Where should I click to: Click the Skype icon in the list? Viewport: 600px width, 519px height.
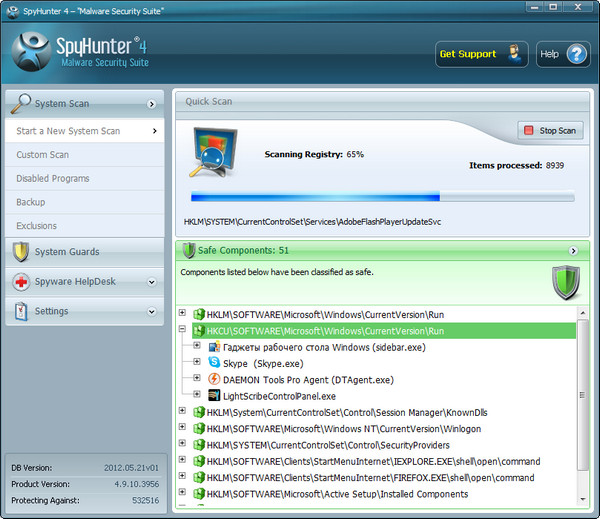[214, 363]
